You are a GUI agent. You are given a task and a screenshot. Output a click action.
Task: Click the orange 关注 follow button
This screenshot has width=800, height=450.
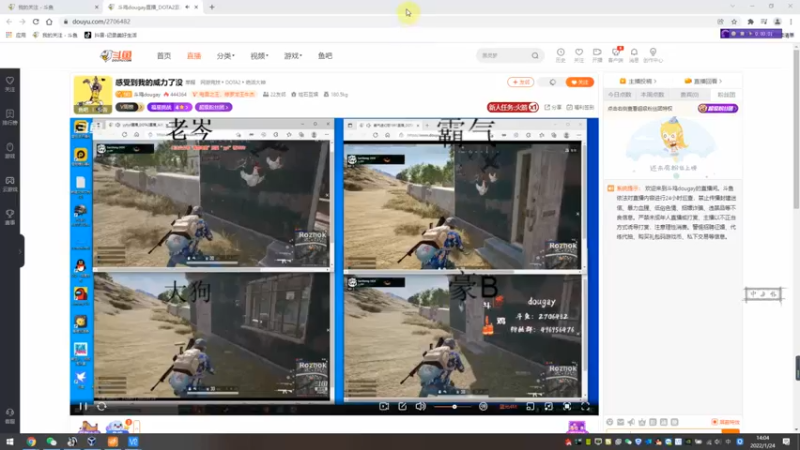tap(580, 82)
